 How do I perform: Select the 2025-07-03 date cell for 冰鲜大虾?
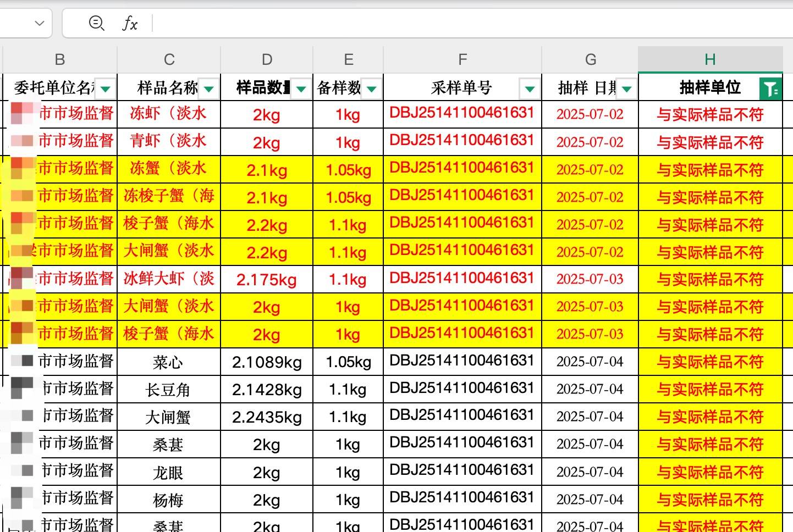(x=591, y=279)
